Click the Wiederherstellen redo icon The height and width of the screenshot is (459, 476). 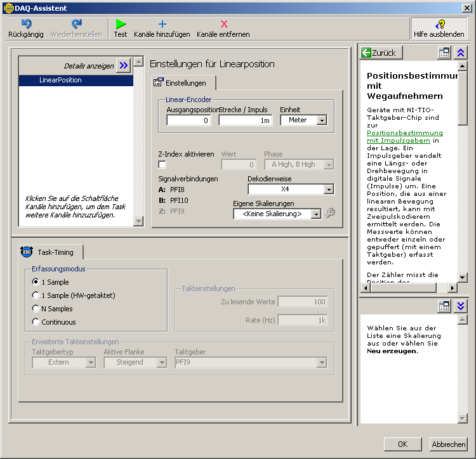77,24
